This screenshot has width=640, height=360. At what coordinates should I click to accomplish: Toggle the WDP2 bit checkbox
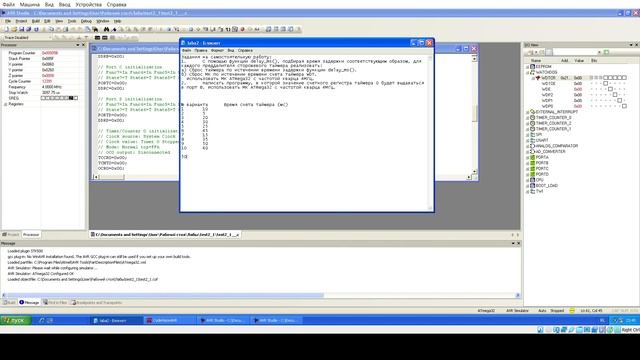point(615,95)
